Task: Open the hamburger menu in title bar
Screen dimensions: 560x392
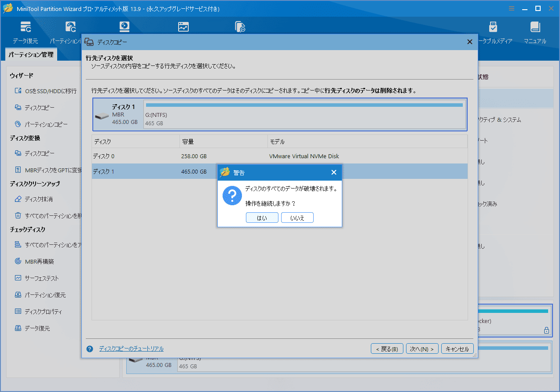Action: pos(512,8)
